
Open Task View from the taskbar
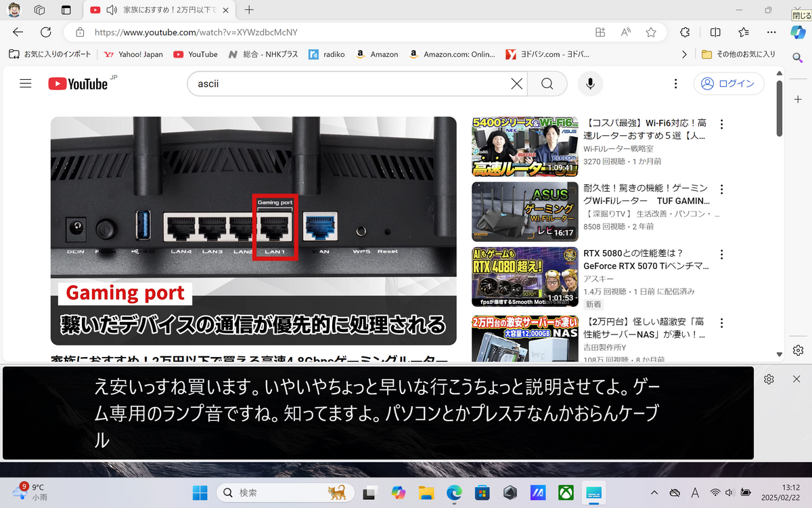coord(369,492)
